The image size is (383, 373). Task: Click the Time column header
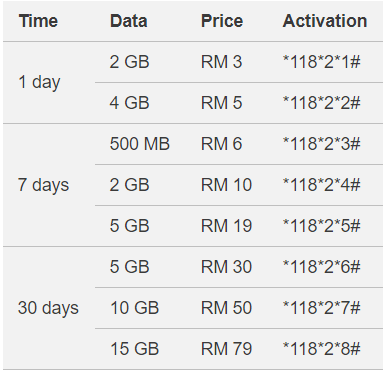point(38,21)
